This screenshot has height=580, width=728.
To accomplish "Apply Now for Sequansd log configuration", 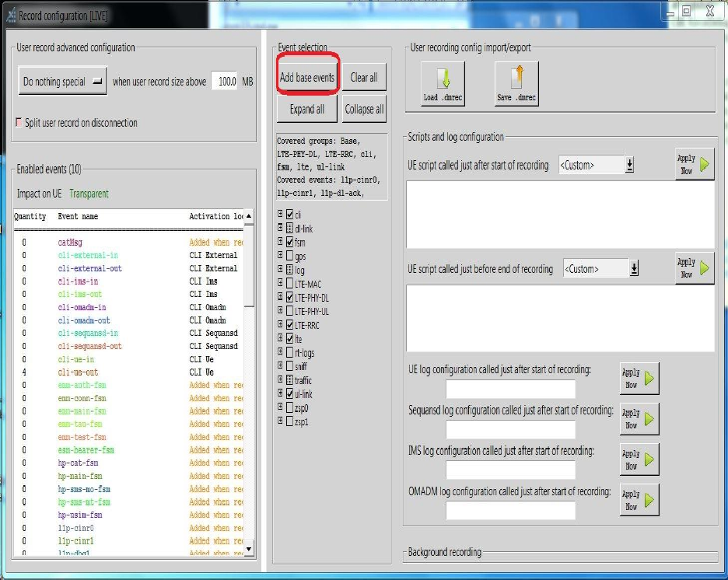I will pyautogui.click(x=639, y=418).
